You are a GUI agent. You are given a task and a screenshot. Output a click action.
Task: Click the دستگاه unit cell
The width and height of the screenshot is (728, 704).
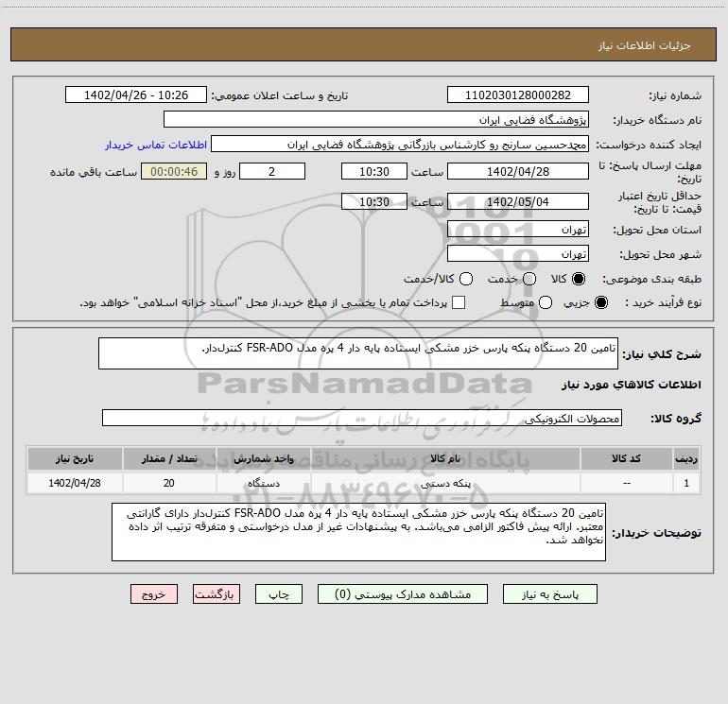[x=263, y=483]
